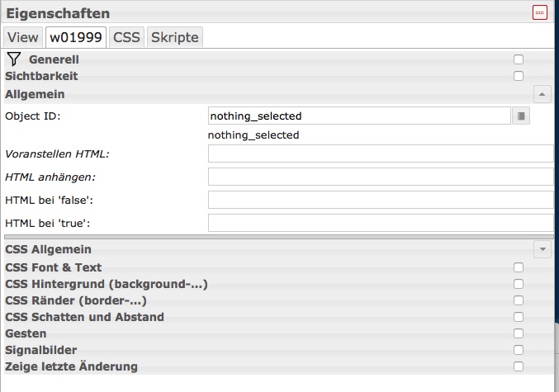Toggle the CSS Ränder (border-...) checkbox
The width and height of the screenshot is (559, 392).
(x=519, y=300)
